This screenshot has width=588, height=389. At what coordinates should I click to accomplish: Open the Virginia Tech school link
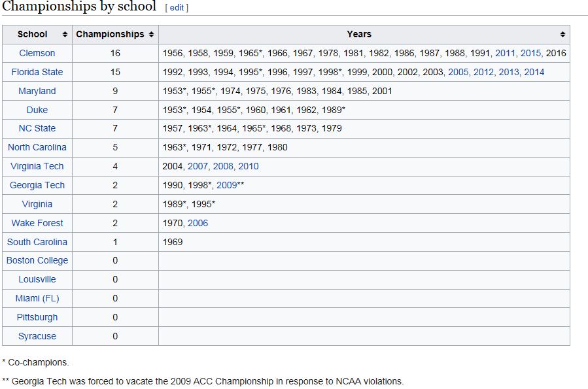pyautogui.click(x=37, y=166)
